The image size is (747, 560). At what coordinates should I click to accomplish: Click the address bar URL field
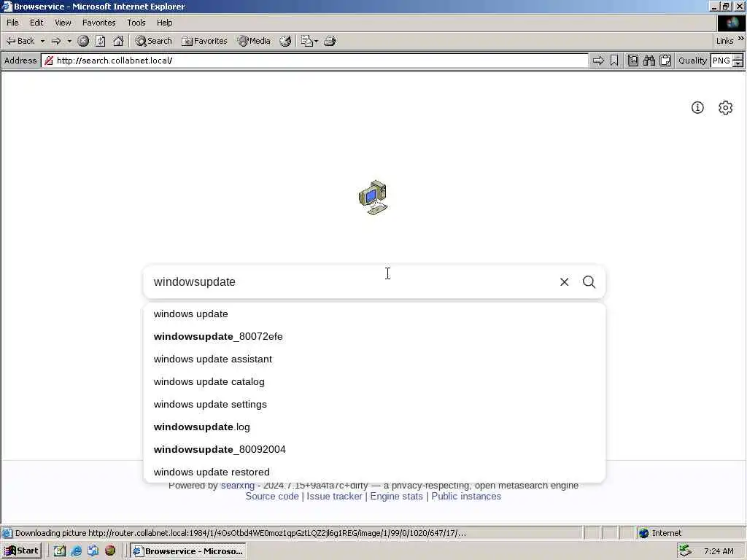[x=314, y=61]
